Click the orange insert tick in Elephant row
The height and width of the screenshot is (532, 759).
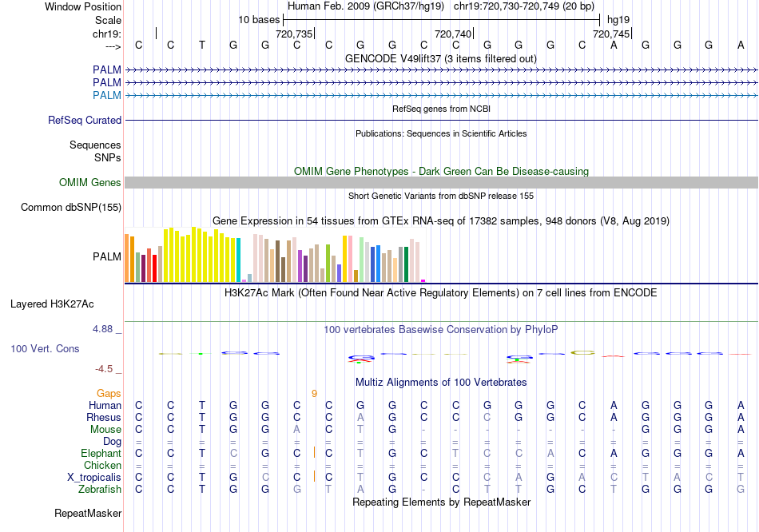tap(314, 452)
